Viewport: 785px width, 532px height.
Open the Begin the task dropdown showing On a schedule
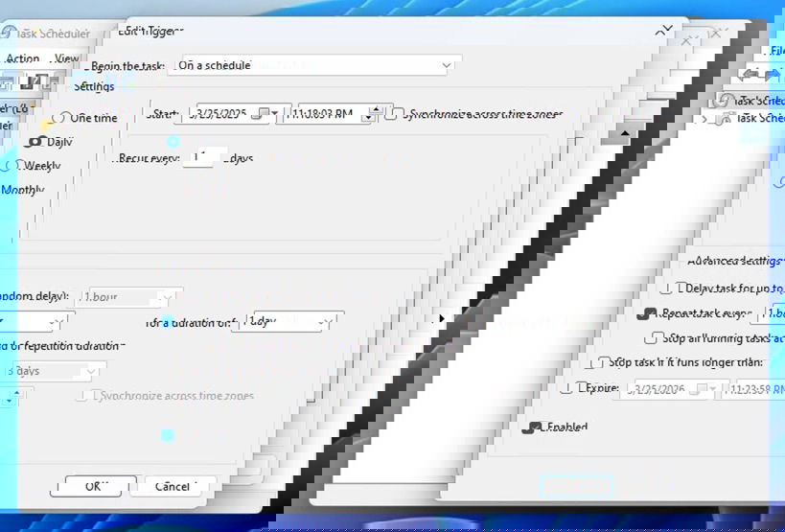[314, 65]
